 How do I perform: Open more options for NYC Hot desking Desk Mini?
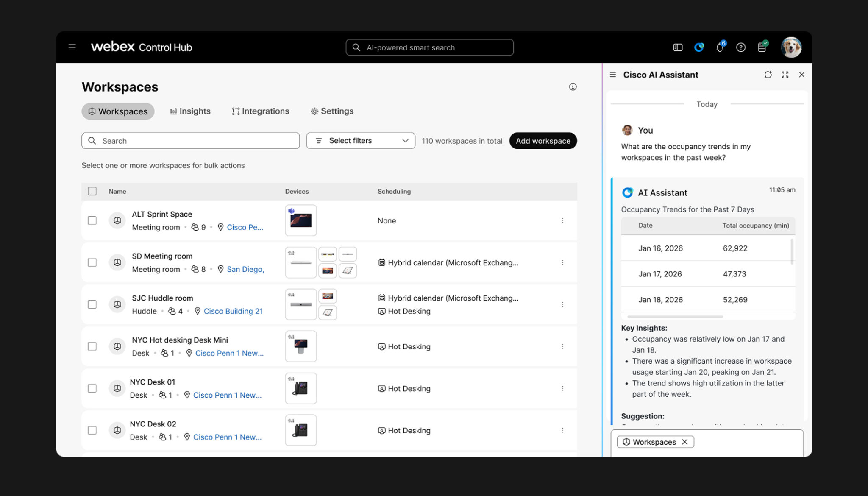[x=562, y=346]
